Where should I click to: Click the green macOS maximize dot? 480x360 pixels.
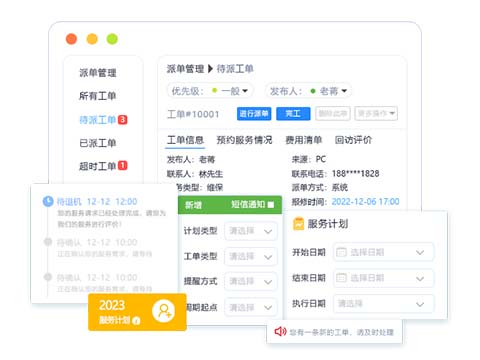112,39
